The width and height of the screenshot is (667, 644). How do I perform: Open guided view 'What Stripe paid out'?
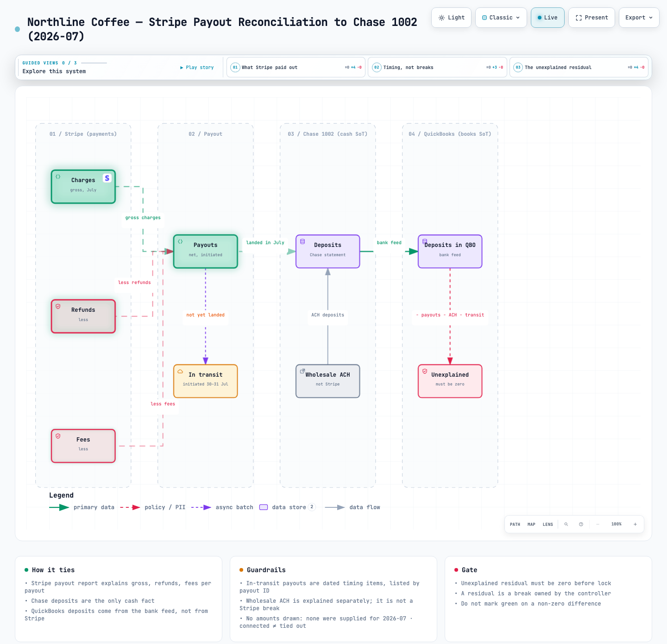pyautogui.click(x=296, y=67)
